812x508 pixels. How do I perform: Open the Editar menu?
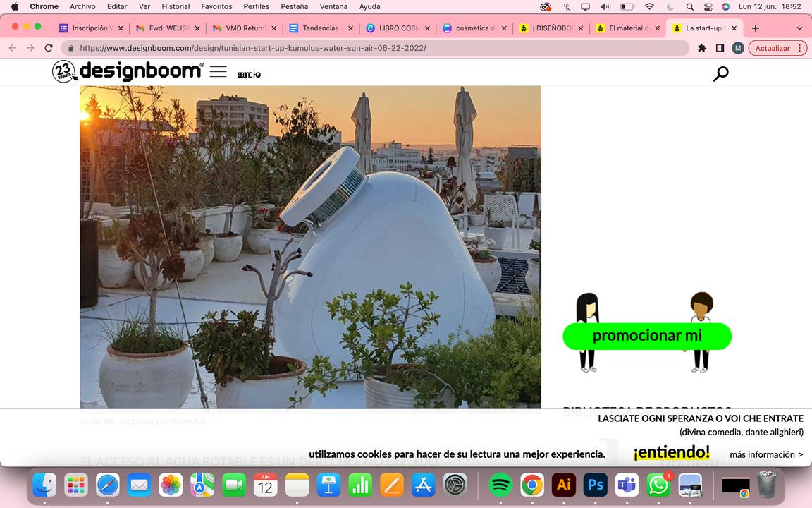117,7
